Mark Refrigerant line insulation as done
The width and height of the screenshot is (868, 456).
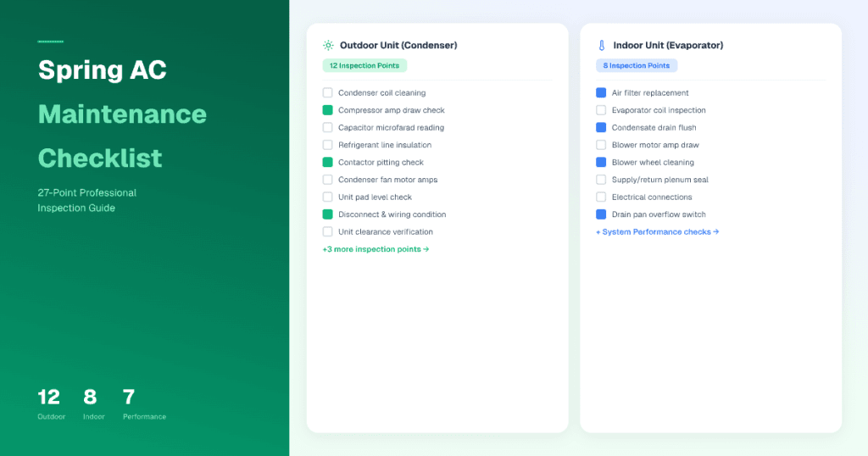[328, 145]
